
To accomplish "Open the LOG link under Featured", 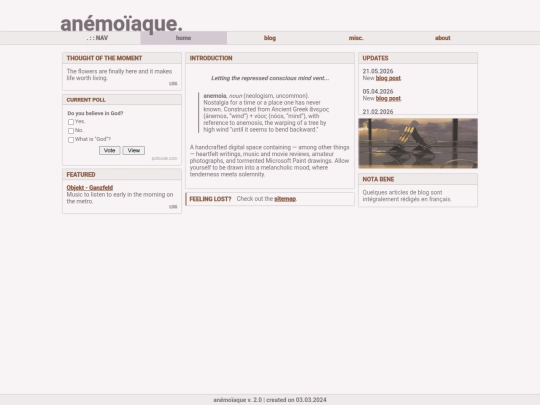I will (173, 207).
